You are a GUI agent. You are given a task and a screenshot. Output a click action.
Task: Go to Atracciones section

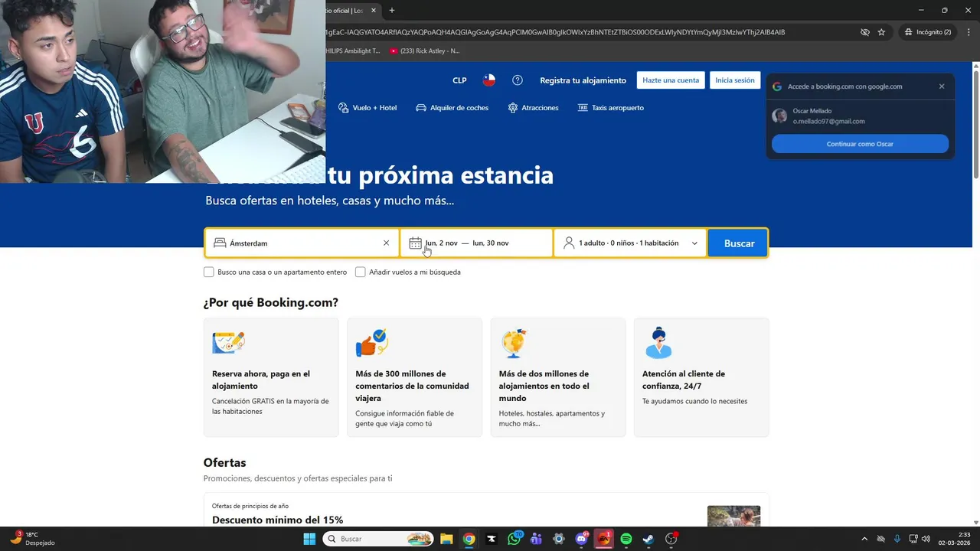(533, 108)
